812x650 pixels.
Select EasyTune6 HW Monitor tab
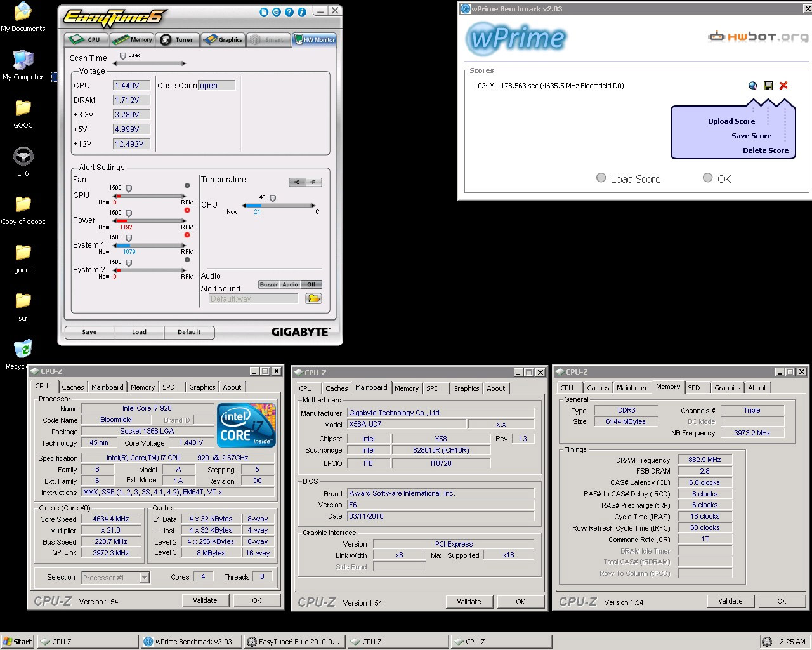[x=314, y=39]
